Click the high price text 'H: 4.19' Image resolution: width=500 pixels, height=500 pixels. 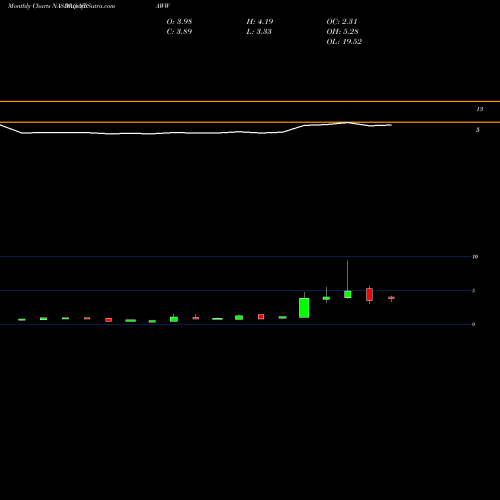click(x=260, y=22)
